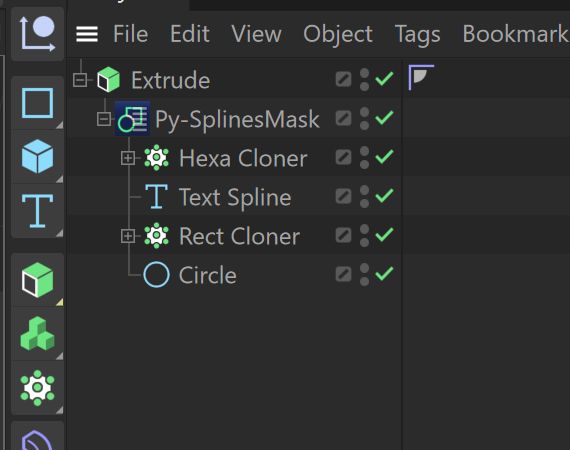Click the Phong tag on Extrude
The width and height of the screenshot is (570, 450).
[421, 77]
